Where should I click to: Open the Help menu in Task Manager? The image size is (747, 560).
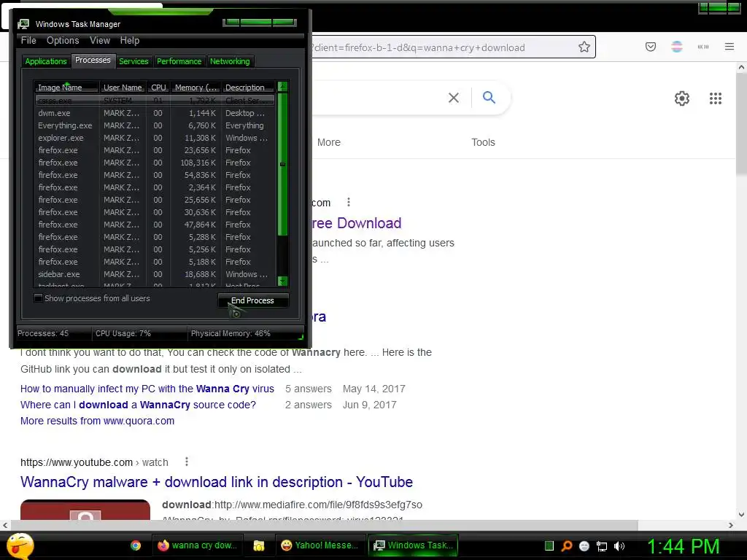(x=130, y=41)
